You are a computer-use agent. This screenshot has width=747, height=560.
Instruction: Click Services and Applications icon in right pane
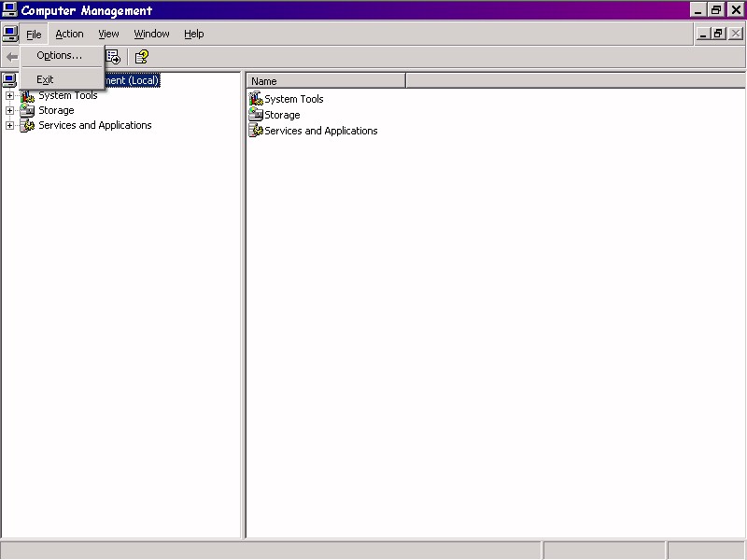click(256, 130)
